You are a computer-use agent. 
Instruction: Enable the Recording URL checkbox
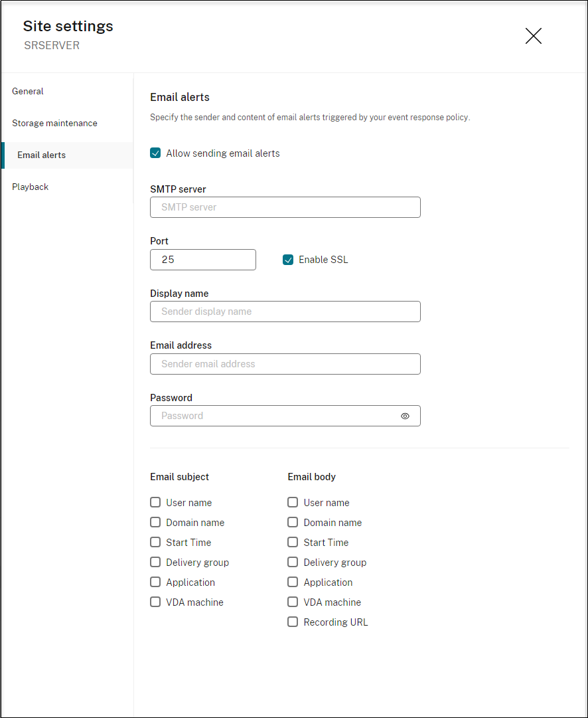(x=293, y=622)
